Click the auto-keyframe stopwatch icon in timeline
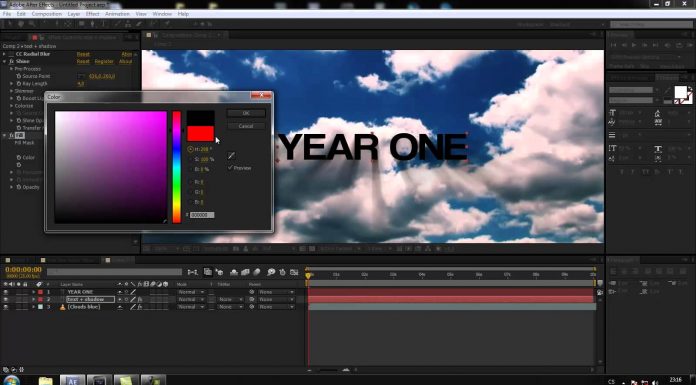 pos(282,272)
